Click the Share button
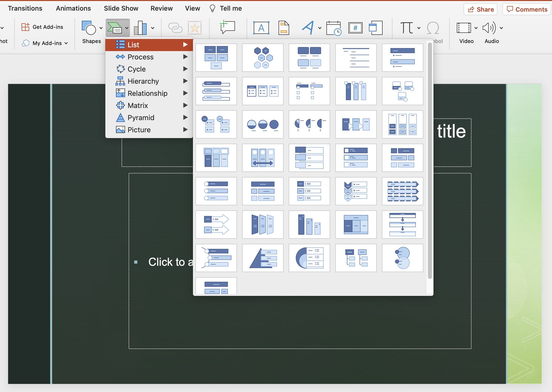Screen dimensions: 552x392 481,9
